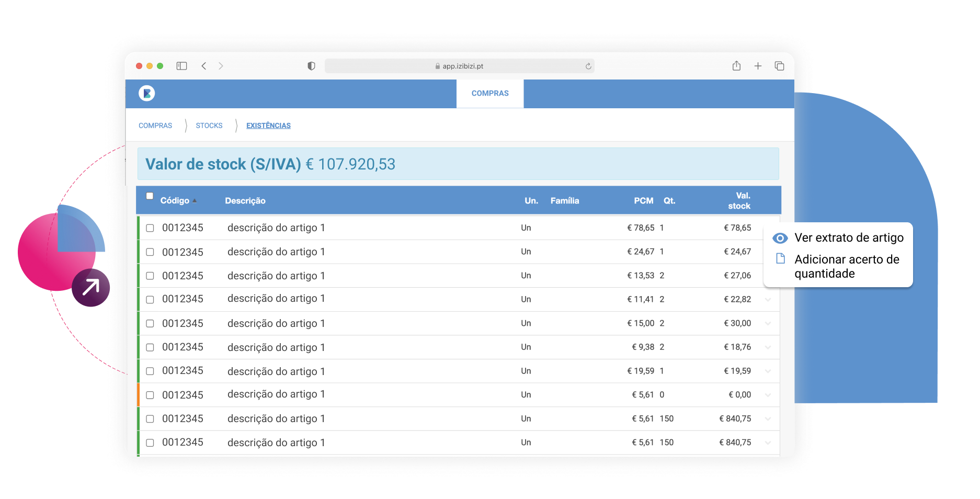Open the COMPRAS tab

490,94
